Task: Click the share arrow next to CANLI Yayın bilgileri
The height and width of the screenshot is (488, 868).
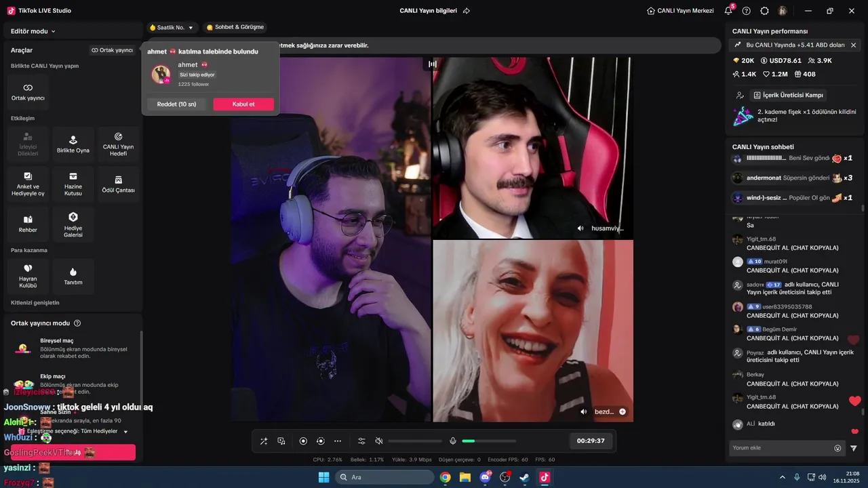Action: [467, 11]
